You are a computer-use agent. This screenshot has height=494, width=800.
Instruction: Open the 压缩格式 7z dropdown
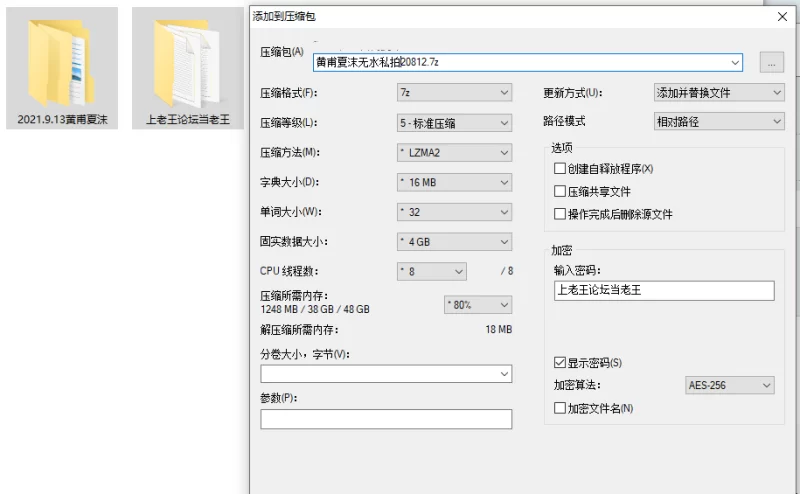click(454, 92)
